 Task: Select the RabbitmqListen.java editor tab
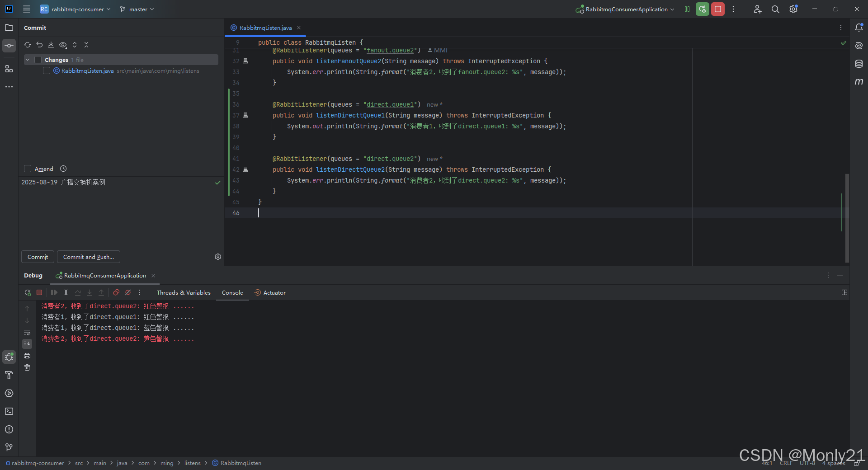pos(265,28)
